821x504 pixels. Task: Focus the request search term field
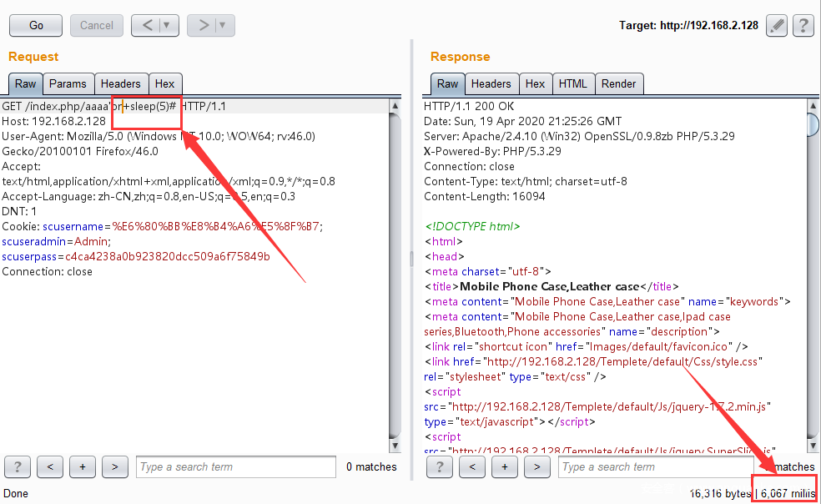236,466
